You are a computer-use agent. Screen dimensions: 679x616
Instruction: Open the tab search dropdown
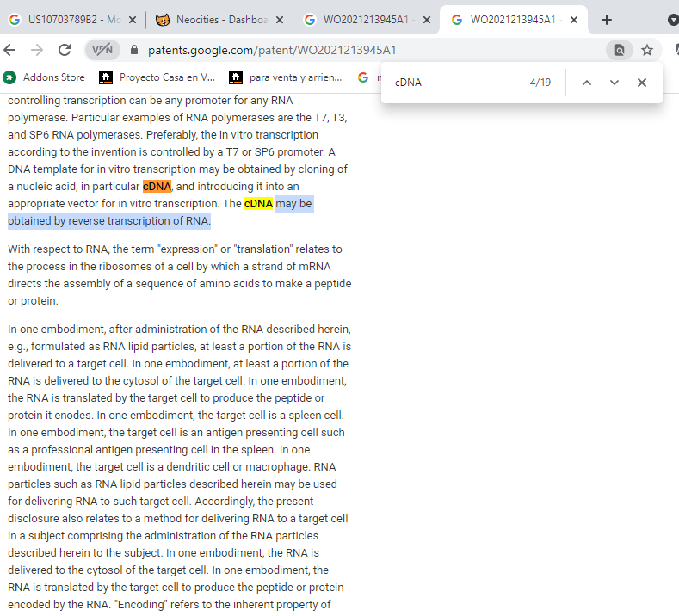point(673,20)
